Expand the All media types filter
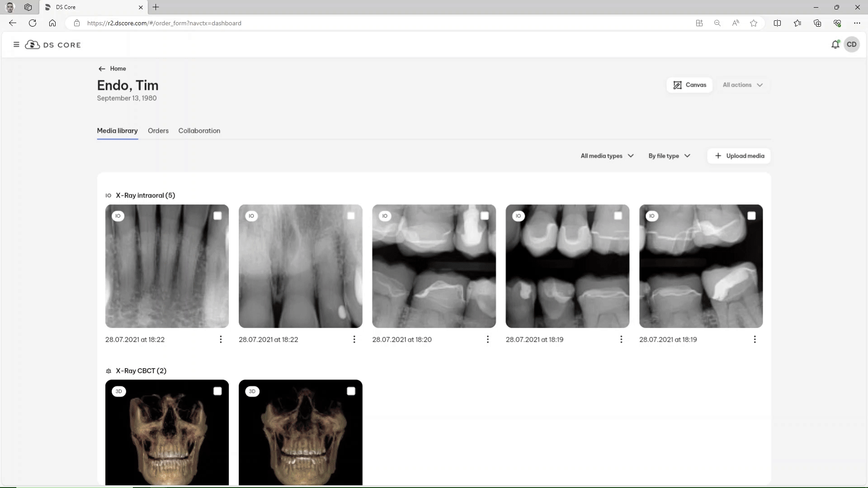868x488 pixels. pyautogui.click(x=607, y=156)
